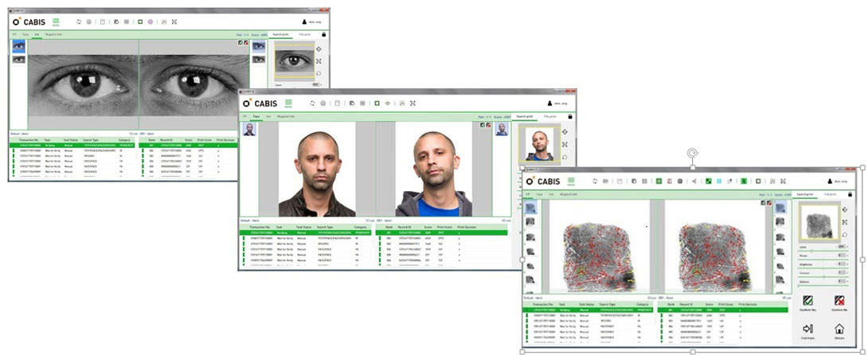The height and width of the screenshot is (355, 868).
Task: Click the refresh icon in the face window toolbar
Action: click(x=312, y=103)
